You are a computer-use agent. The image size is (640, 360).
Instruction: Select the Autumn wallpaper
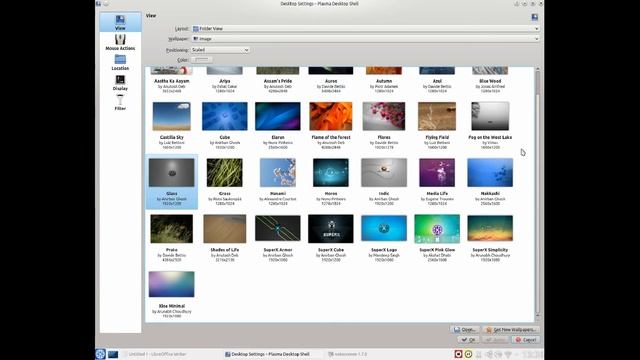pos(384,80)
